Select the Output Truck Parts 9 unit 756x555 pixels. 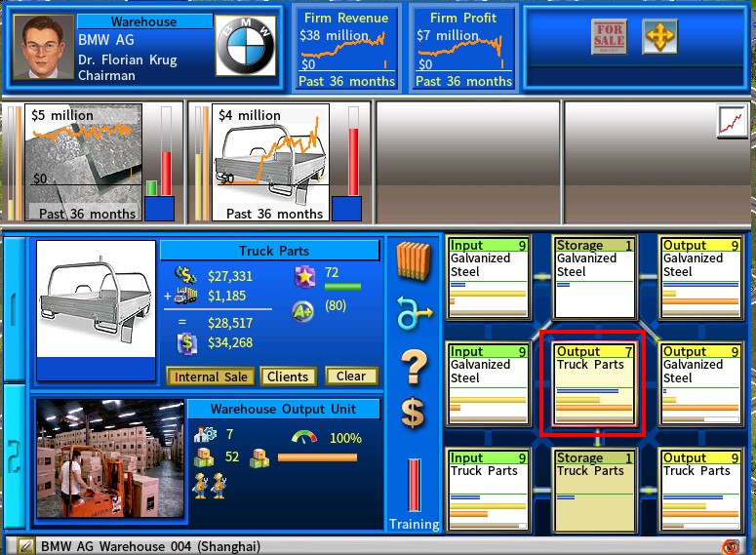click(x=700, y=490)
